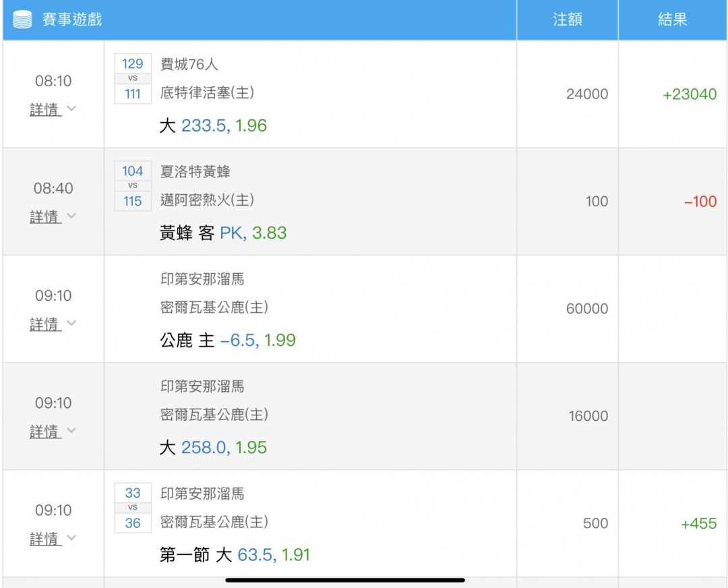Screen dimensions: 728x588
Task: Click the 注額 column header
Action: pos(568,20)
